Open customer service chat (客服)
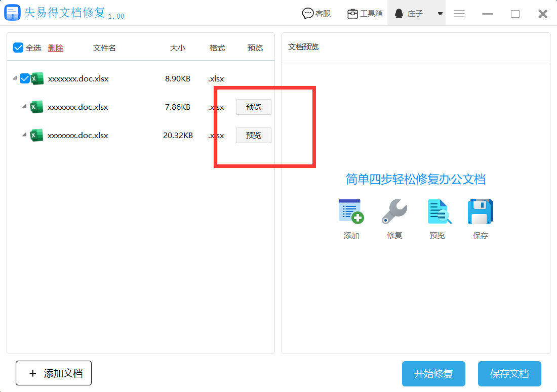Screen dimensions: 557x392 click(x=316, y=14)
